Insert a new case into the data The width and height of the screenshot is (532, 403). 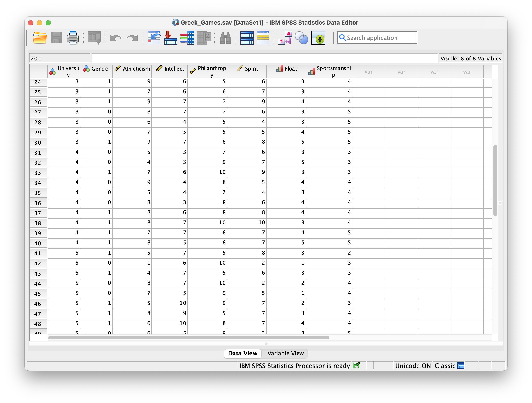[247, 37]
